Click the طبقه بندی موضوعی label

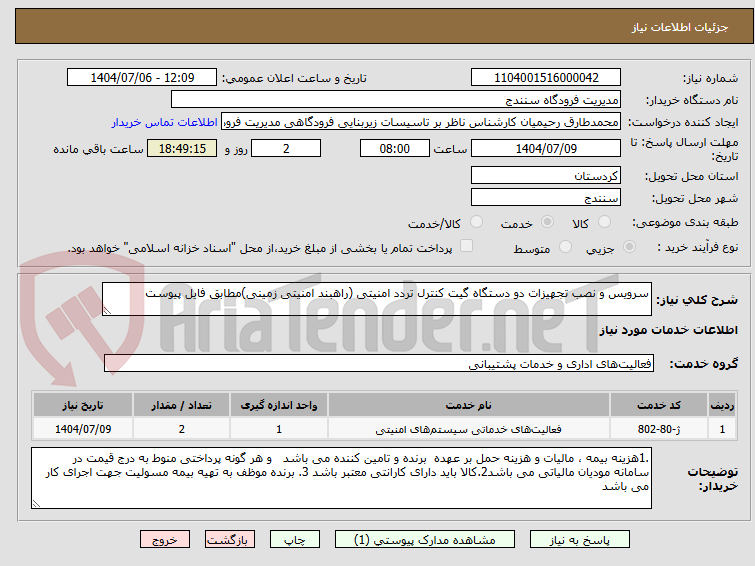685,222
